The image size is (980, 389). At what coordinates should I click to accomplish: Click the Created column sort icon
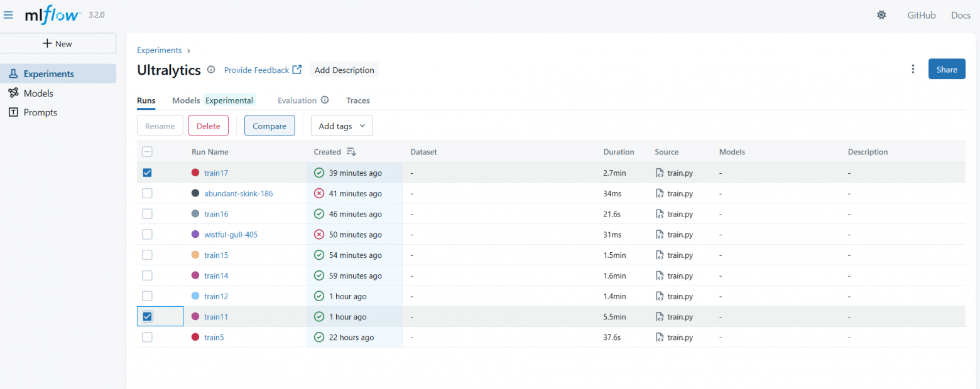[351, 152]
